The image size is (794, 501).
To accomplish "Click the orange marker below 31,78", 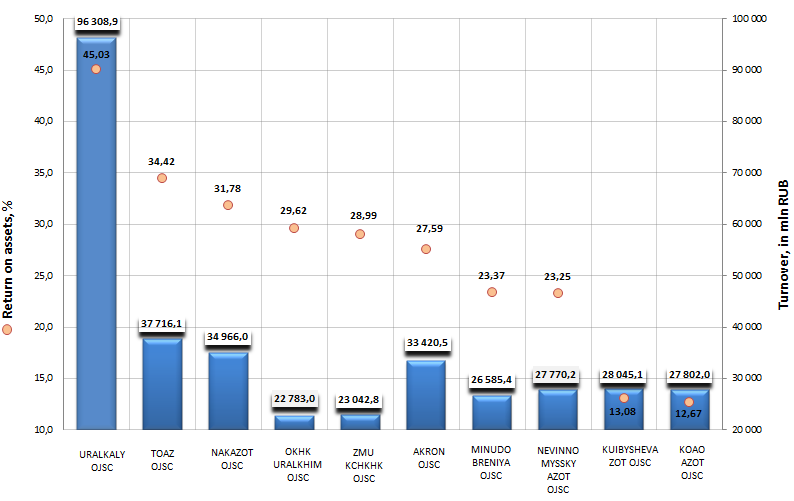I will click(228, 205).
